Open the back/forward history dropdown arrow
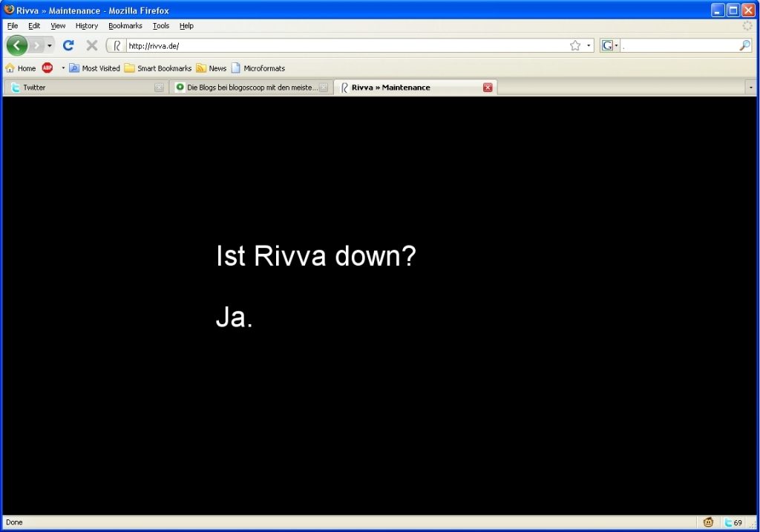760x532 pixels. click(x=50, y=45)
